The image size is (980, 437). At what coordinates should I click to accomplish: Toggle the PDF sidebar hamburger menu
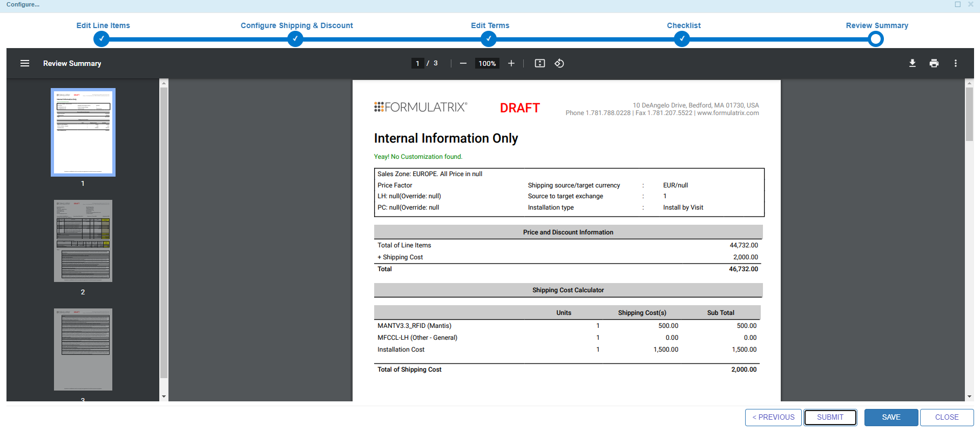[25, 63]
